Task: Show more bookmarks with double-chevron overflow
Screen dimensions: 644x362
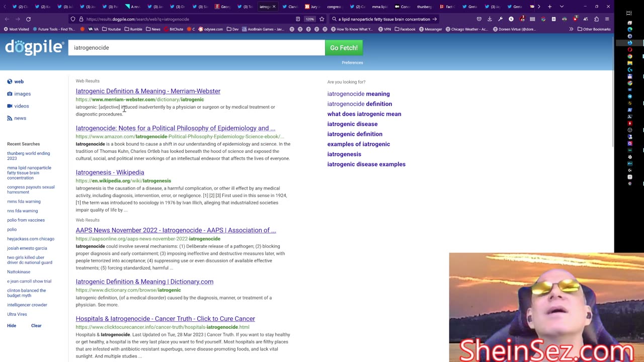Action: [571, 29]
